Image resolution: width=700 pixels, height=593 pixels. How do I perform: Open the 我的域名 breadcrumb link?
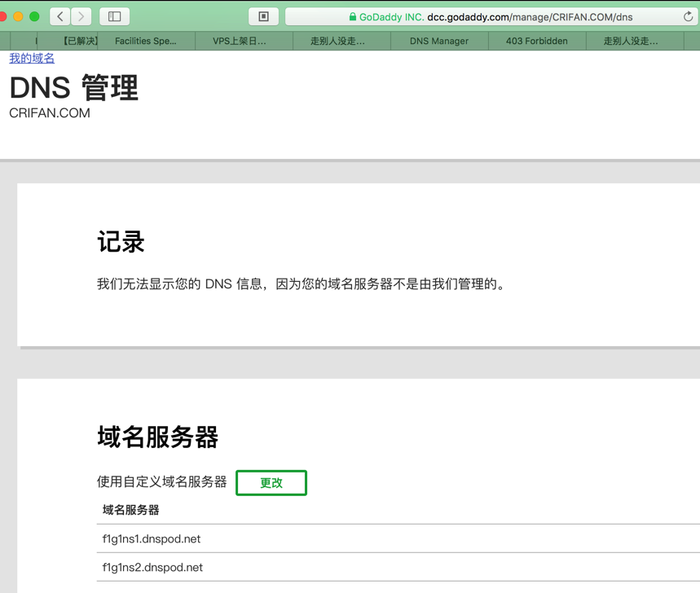click(x=32, y=59)
